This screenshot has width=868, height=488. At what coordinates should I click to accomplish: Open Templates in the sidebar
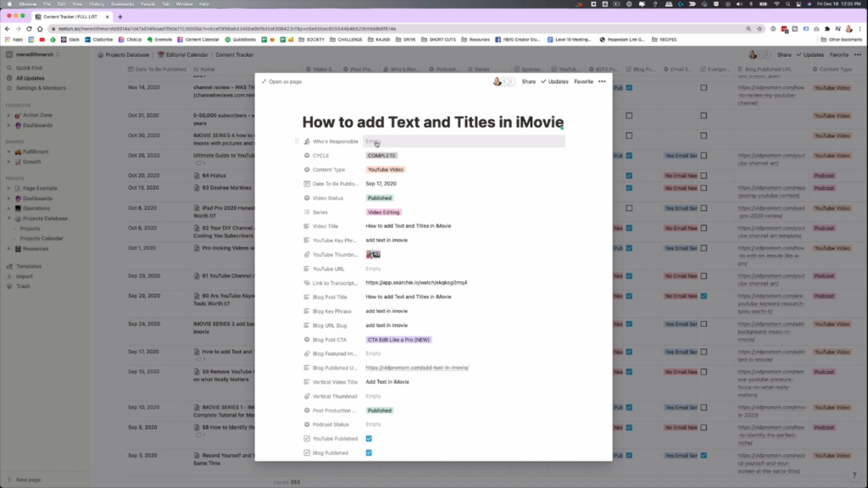pos(29,266)
